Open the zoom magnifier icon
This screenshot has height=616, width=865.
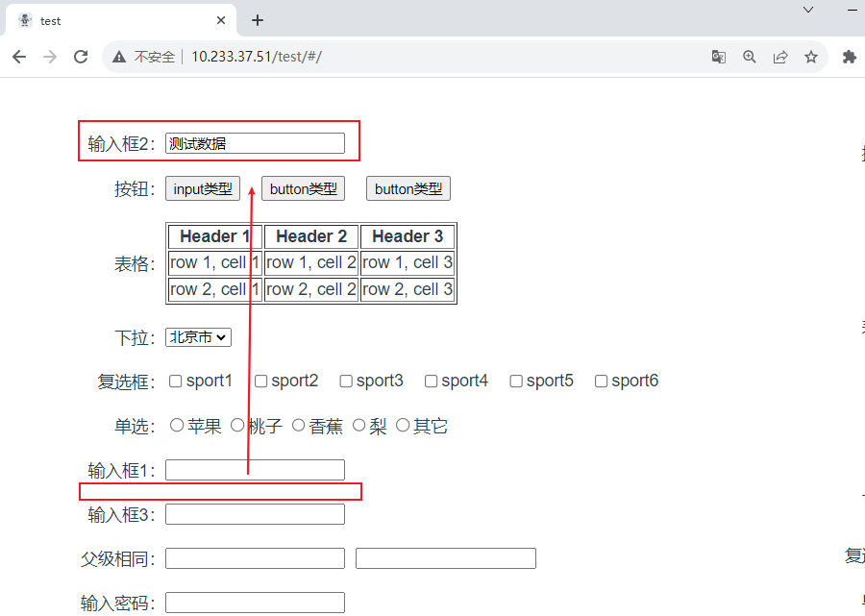click(x=750, y=57)
